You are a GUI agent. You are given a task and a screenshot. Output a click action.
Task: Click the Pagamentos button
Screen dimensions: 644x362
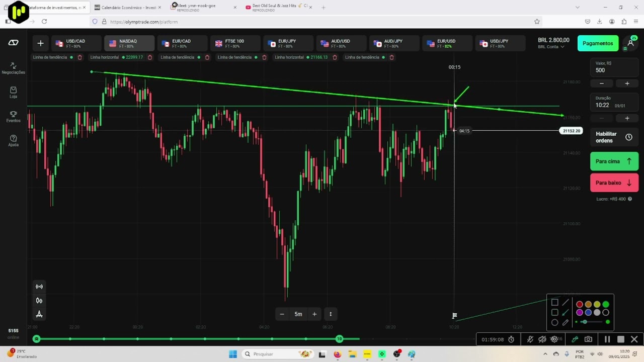tap(598, 43)
